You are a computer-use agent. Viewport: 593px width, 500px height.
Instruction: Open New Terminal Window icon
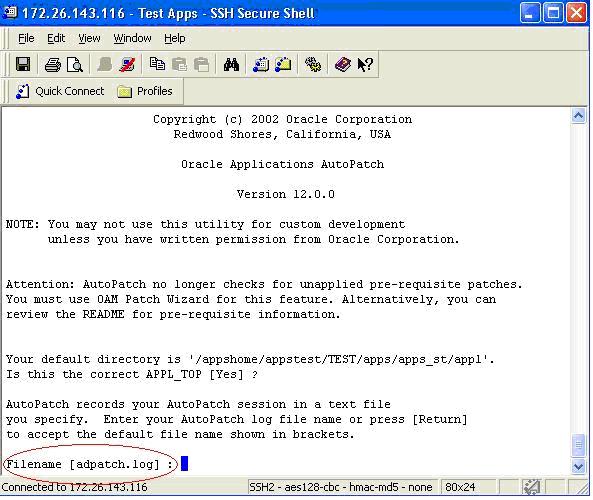(x=261, y=65)
